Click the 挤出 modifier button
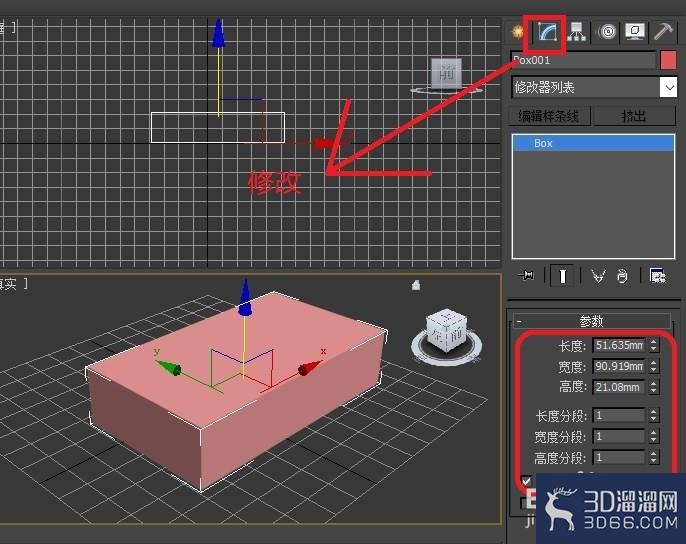 coord(634,116)
